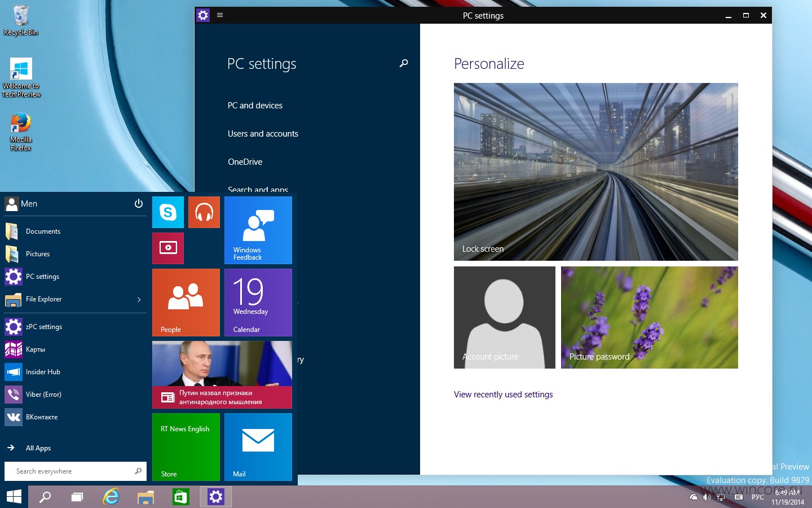Open taskbar Search magnifier
Viewport: 812px width, 508px height.
tap(45, 497)
